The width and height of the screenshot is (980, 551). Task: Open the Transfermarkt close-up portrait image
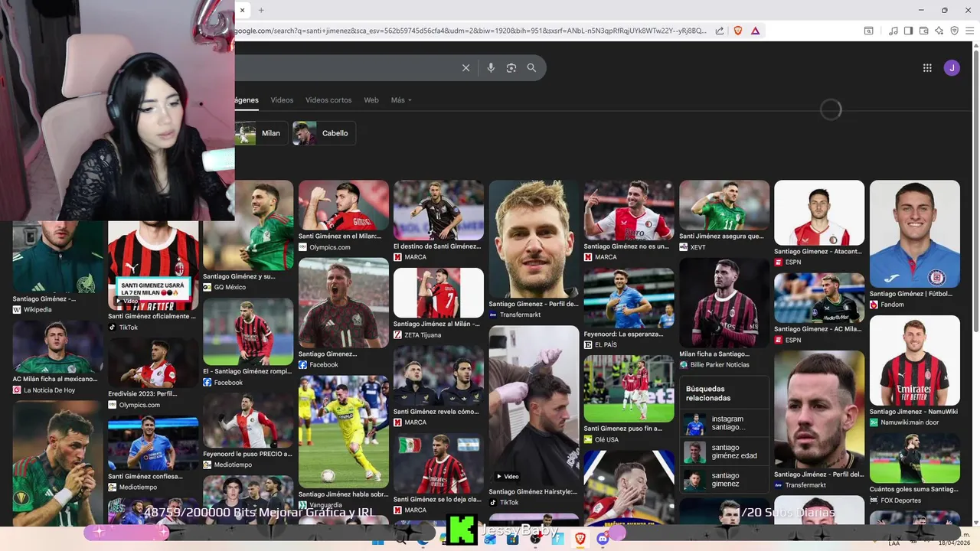pyautogui.click(x=534, y=239)
